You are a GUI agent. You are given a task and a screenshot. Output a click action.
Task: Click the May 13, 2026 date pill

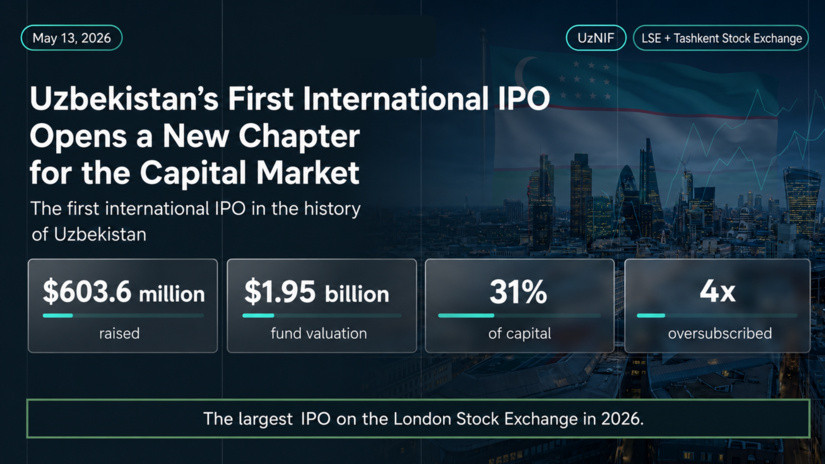(x=72, y=38)
